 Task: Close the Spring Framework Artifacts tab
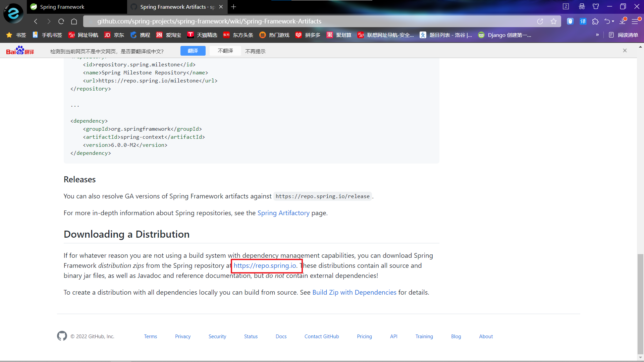tap(221, 7)
